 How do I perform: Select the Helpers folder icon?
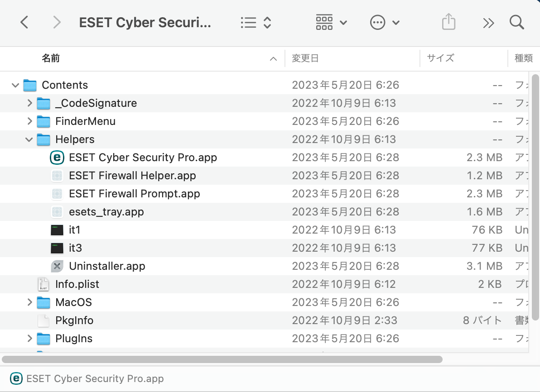tap(43, 139)
